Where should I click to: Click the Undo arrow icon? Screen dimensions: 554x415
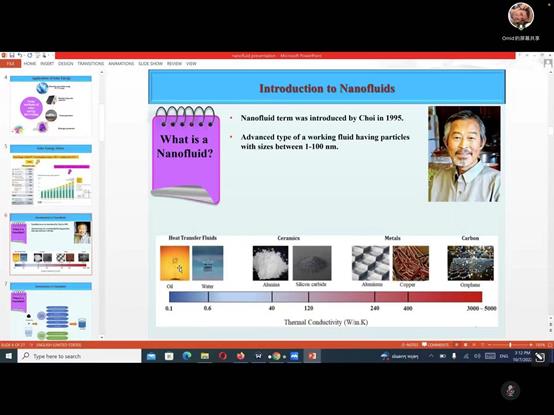tap(20, 56)
